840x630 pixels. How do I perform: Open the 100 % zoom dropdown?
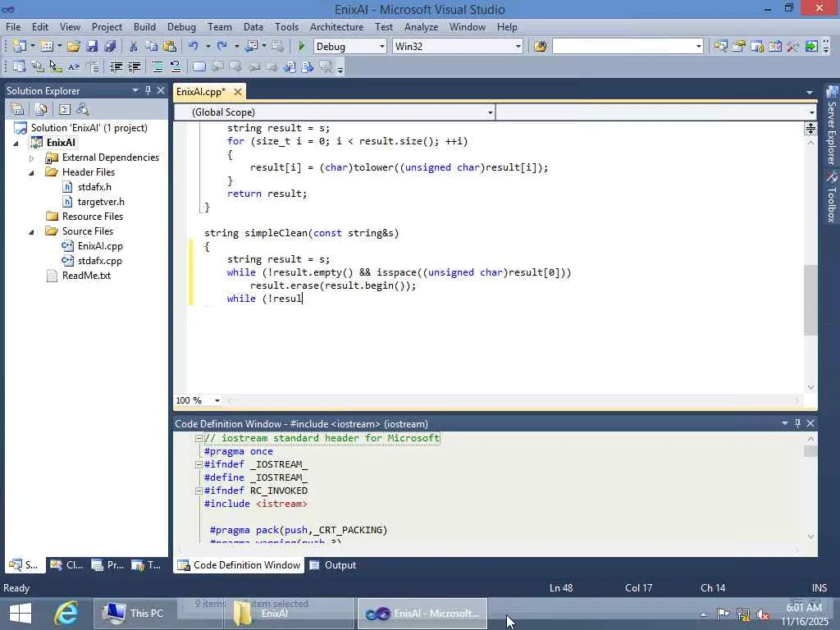pos(217,400)
